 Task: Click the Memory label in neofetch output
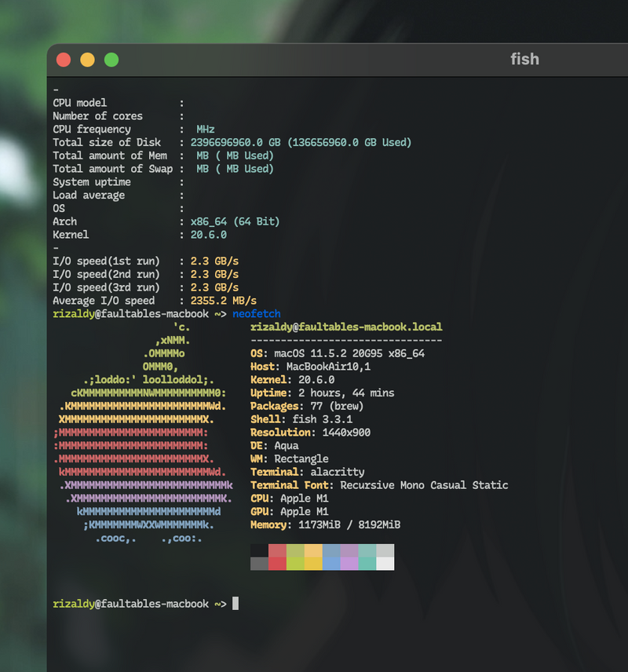(x=272, y=524)
